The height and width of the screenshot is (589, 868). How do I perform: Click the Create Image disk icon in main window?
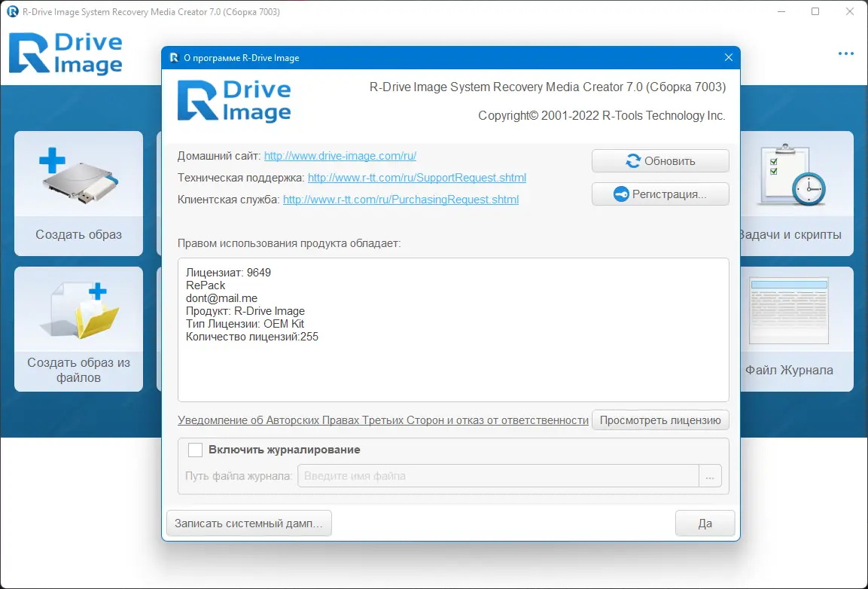(78, 176)
